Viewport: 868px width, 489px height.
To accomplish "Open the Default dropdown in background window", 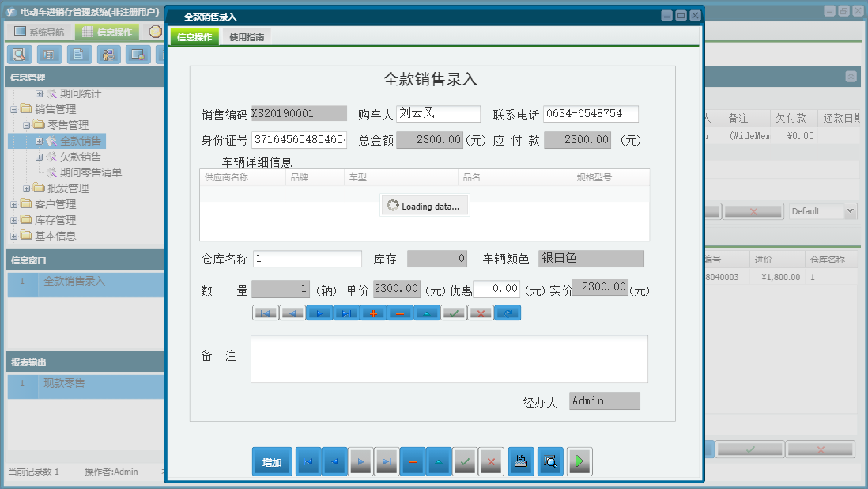I will [851, 211].
